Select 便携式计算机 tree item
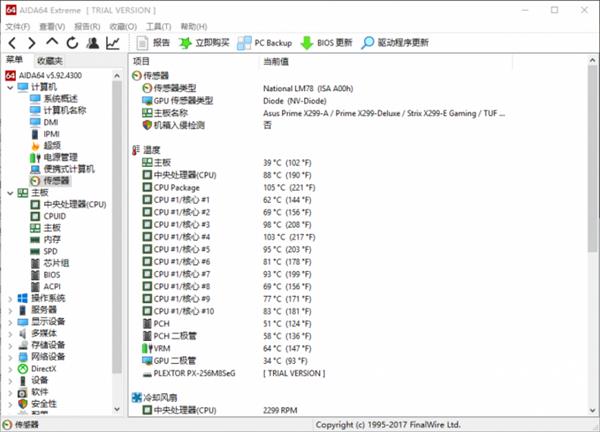Screen dimensions: 600x432 coord(62,169)
